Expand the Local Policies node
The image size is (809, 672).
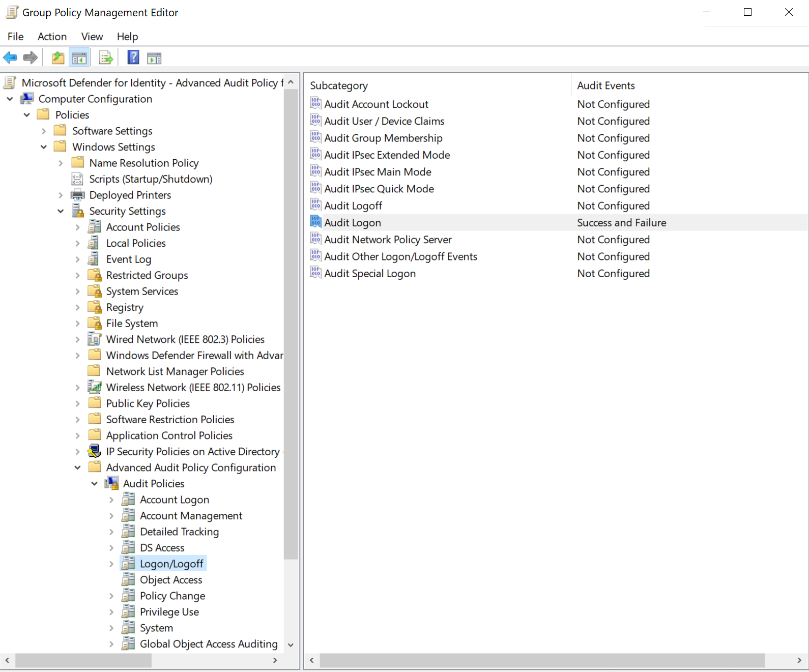(77, 243)
